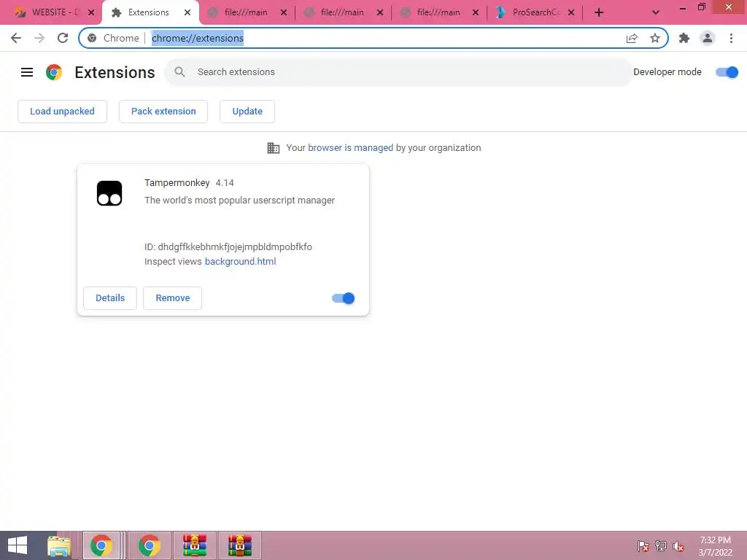Switch to the second Chrome taskbar icon
This screenshot has height=560, width=747.
(x=149, y=545)
